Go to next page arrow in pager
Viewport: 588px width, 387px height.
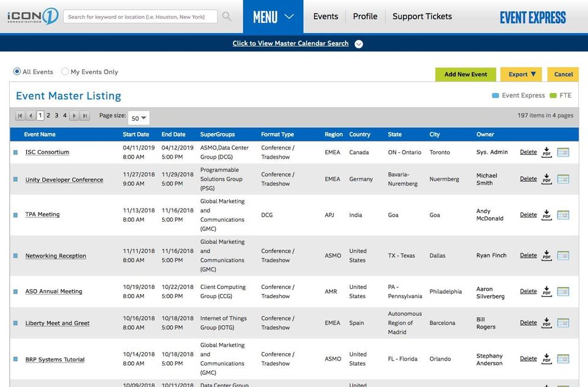click(x=74, y=116)
